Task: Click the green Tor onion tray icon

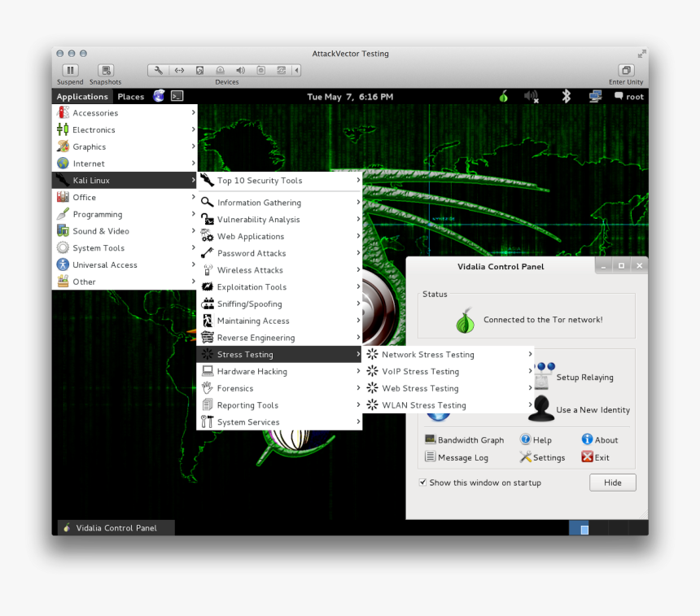Action: tap(504, 96)
